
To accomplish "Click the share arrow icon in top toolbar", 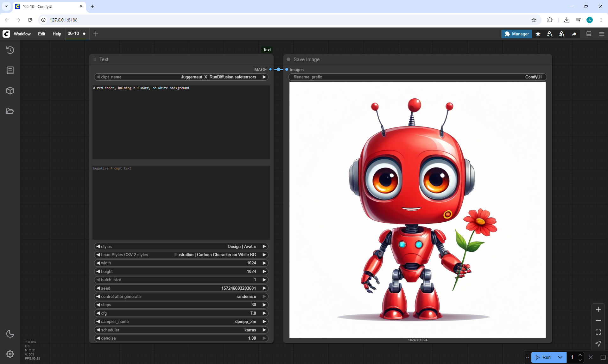I will click(574, 34).
